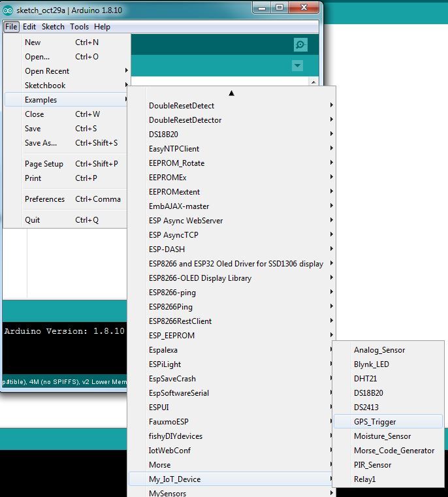Click the Arduino logo in title bar

click(x=8, y=10)
